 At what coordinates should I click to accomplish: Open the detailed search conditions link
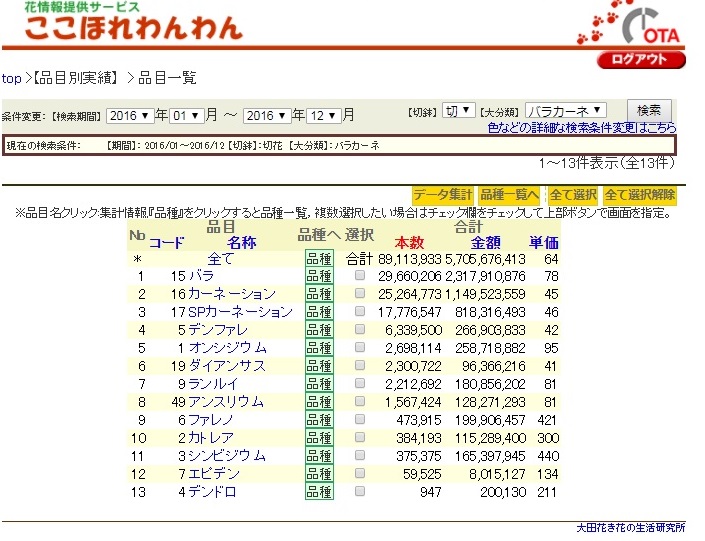[x=582, y=128]
